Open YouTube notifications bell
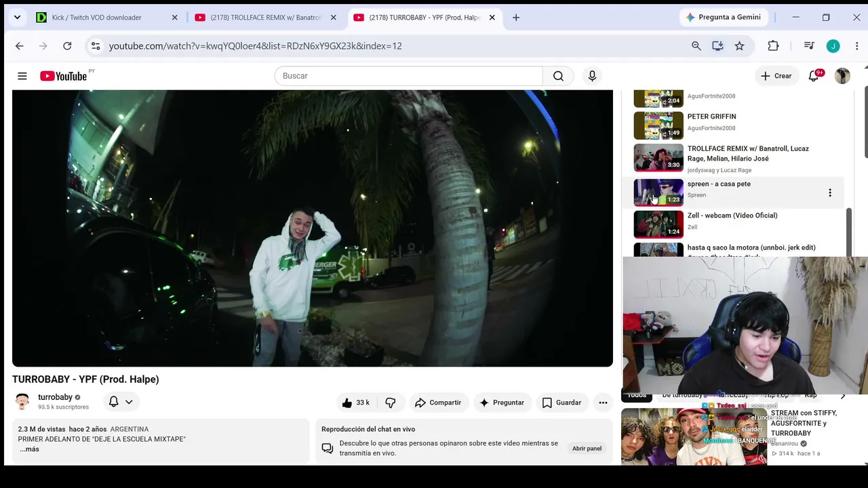The image size is (868, 488). (x=814, y=76)
